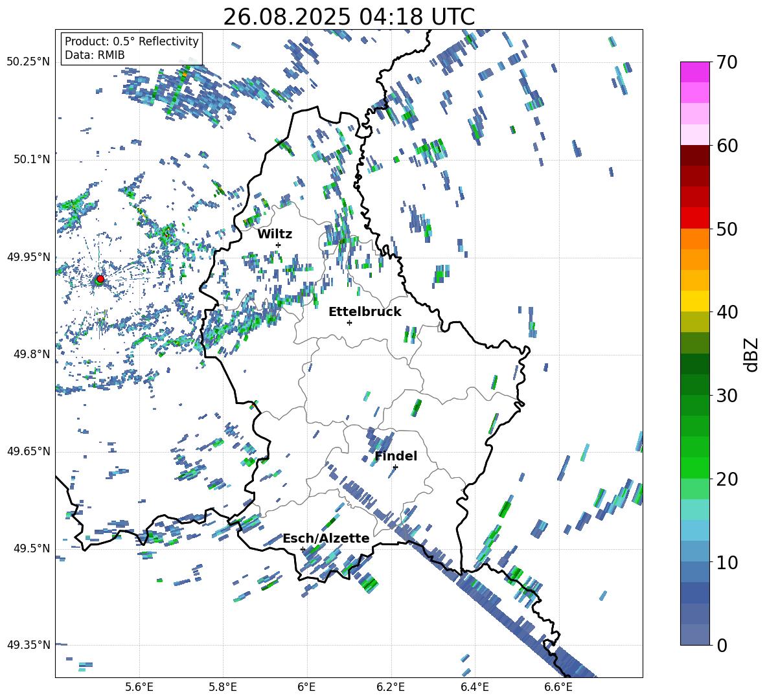Click the 6°E longitude label
This screenshot has width=767, height=700.
(x=306, y=688)
